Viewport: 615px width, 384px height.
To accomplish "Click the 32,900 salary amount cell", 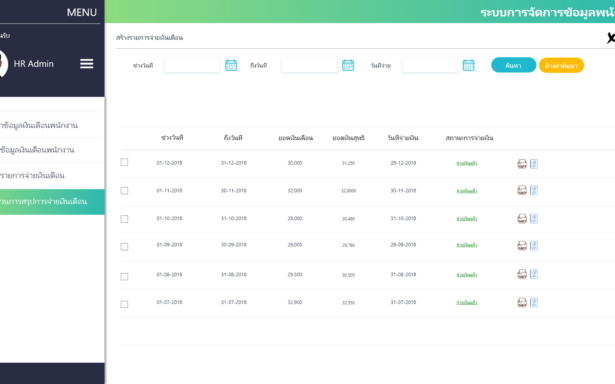I will 295,302.
